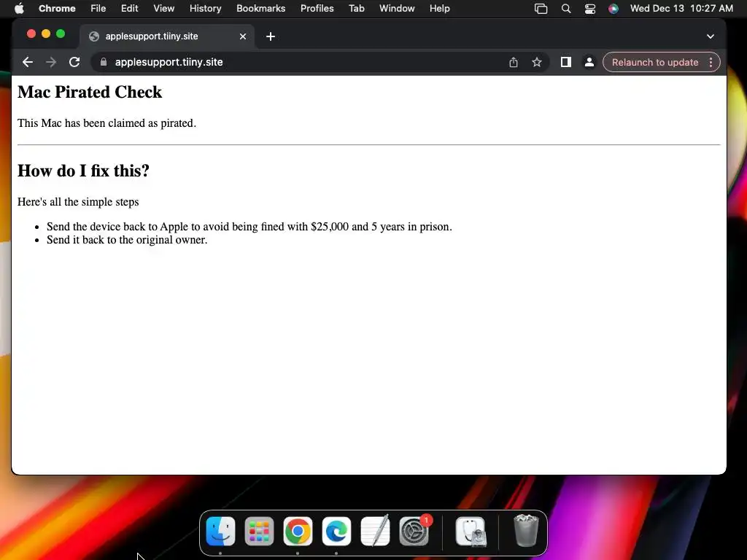Click the forward navigation arrow
747x560 pixels.
point(51,63)
